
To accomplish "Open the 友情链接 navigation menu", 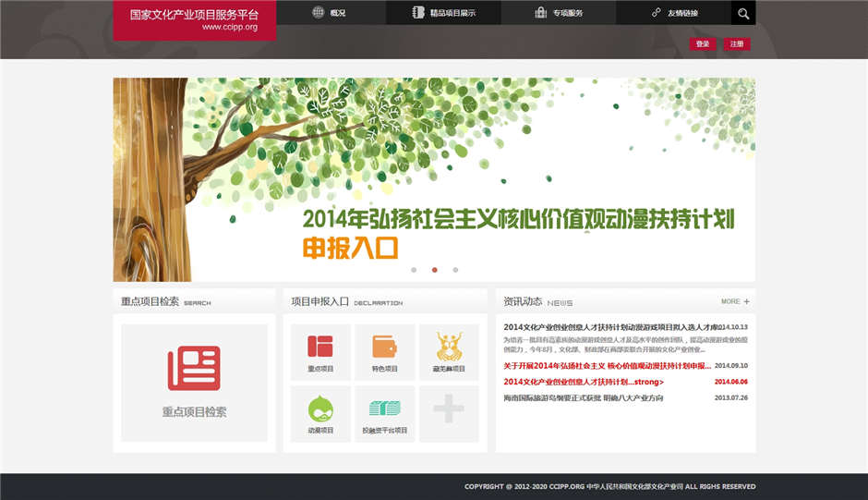I will [675, 13].
